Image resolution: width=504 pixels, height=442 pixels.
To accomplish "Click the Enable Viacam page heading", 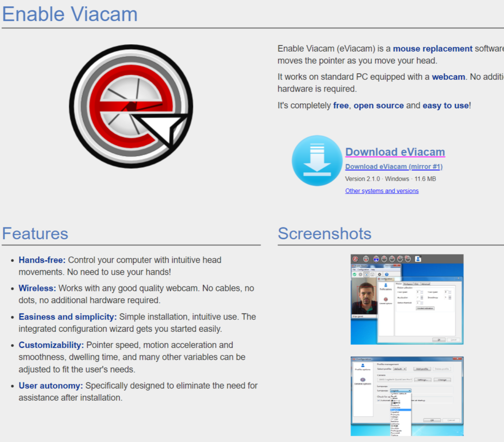I will (70, 14).
